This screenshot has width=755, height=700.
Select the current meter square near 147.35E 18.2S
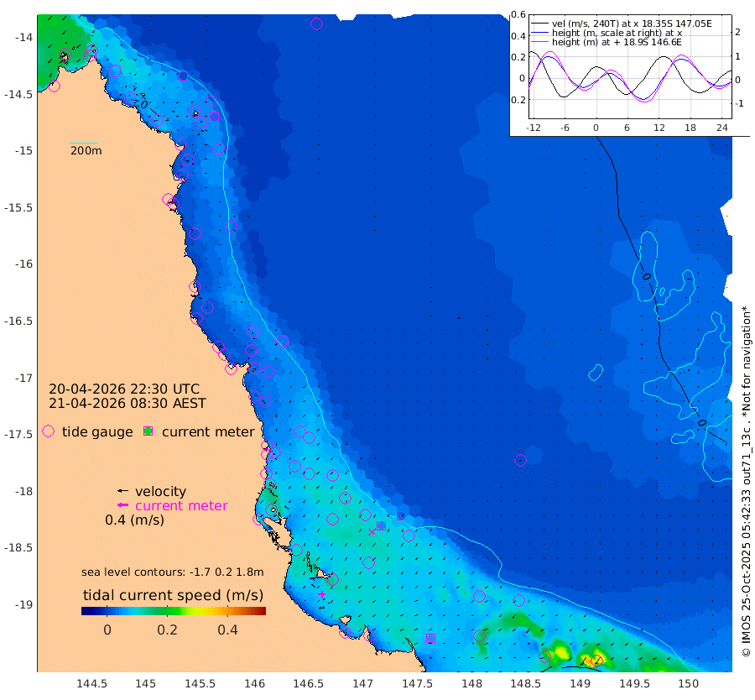(401, 516)
